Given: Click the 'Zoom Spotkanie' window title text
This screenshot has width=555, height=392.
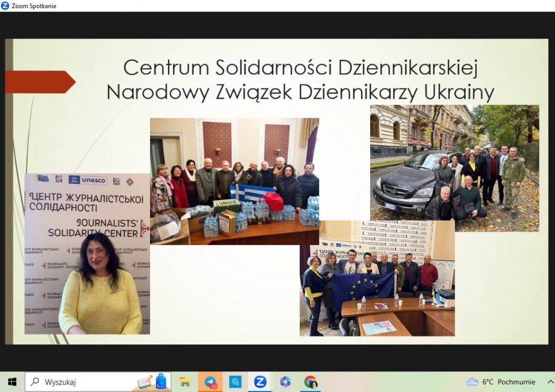Looking at the screenshot, I should [x=34, y=5].
